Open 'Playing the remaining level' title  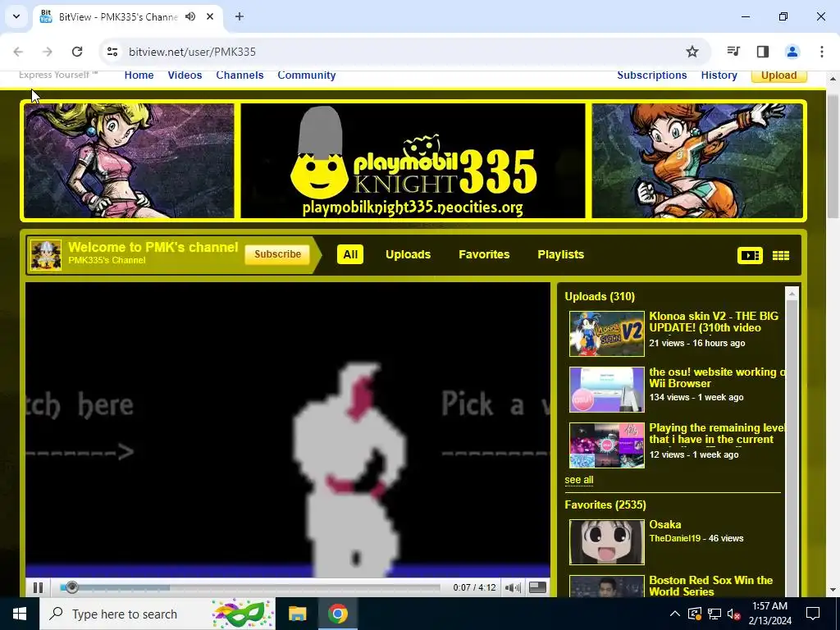(x=717, y=433)
